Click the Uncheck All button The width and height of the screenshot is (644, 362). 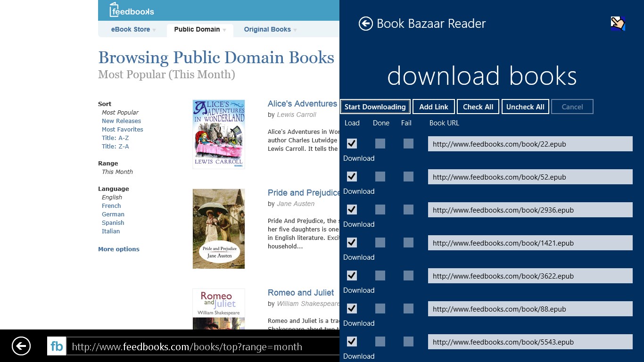click(x=525, y=107)
